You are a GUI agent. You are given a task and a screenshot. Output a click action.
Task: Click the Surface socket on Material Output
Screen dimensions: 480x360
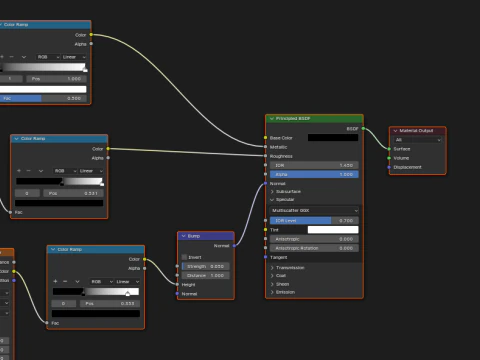[389, 149]
